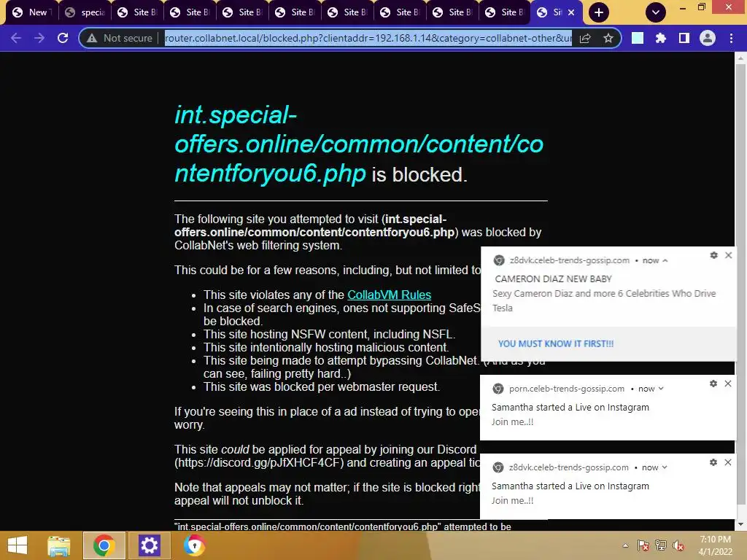Click the blocked URL heading text
The image size is (747, 560).
359,144
